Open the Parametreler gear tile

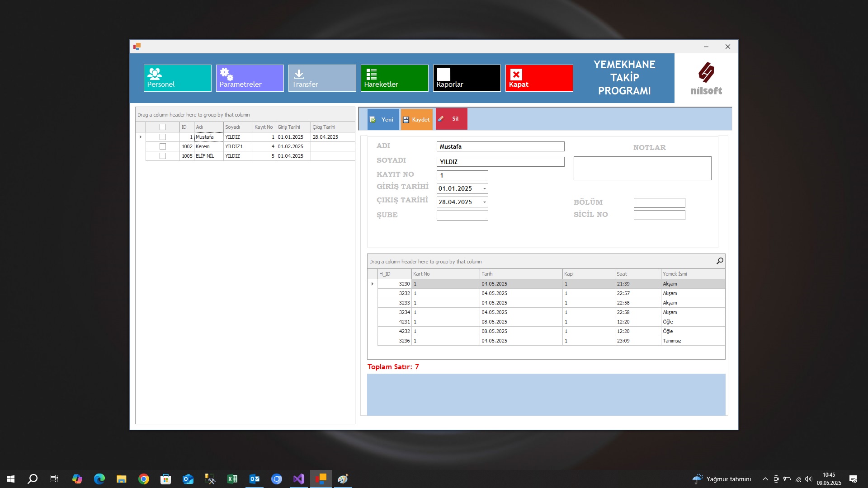(x=250, y=78)
